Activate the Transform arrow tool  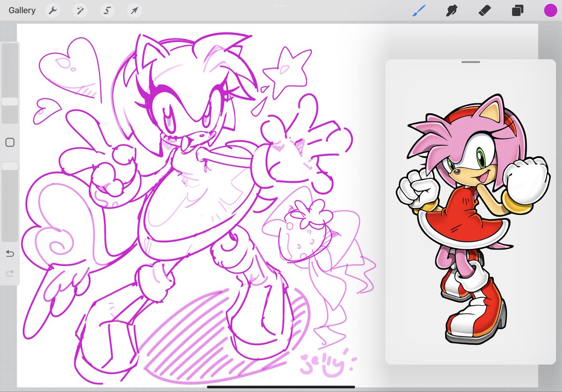[x=134, y=10]
